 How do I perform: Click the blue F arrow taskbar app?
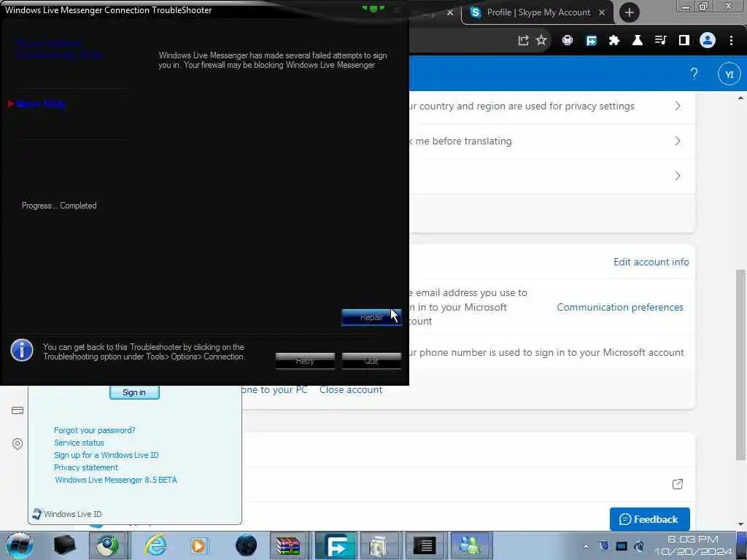(336, 545)
